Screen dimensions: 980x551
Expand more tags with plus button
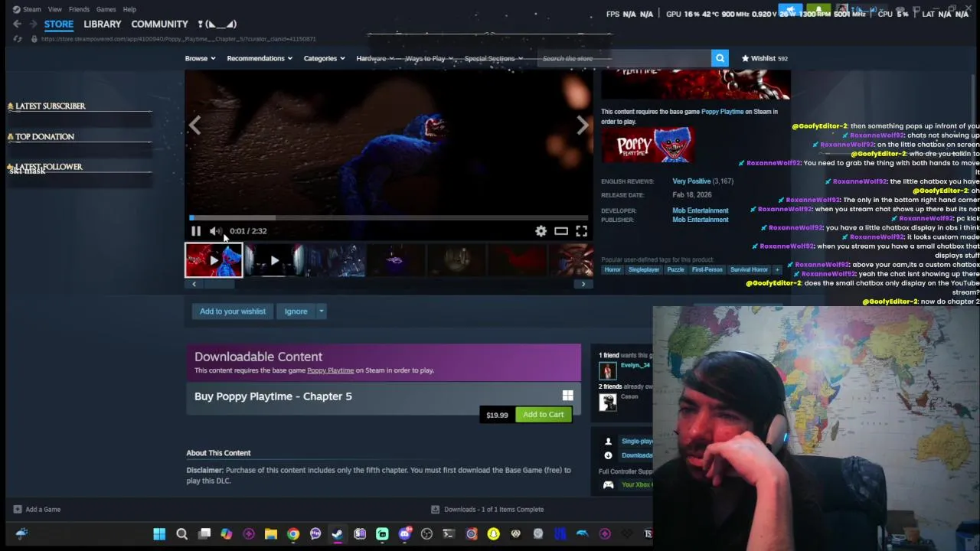click(777, 269)
